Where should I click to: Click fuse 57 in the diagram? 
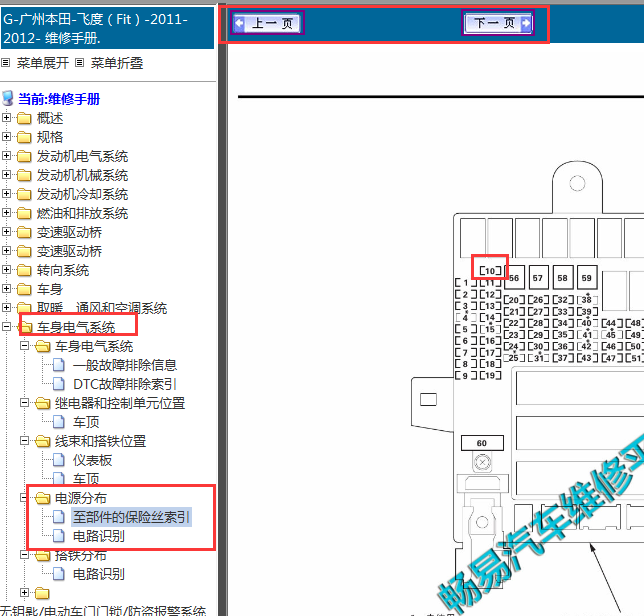(x=538, y=278)
